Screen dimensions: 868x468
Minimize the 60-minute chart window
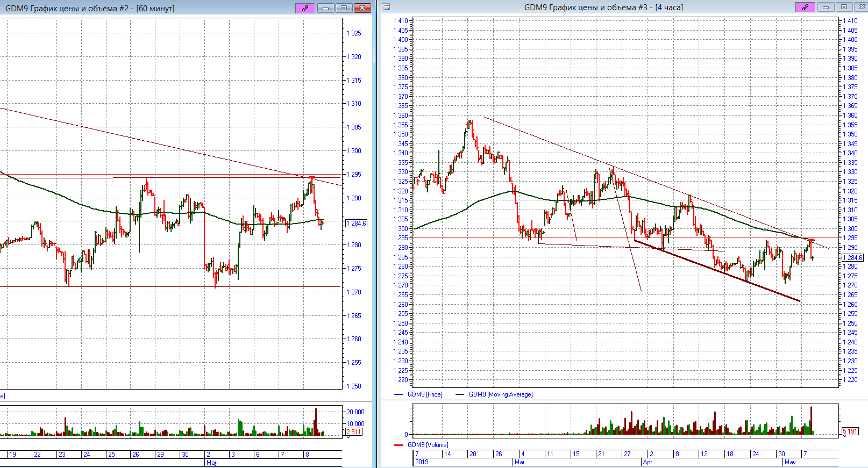click(x=325, y=8)
